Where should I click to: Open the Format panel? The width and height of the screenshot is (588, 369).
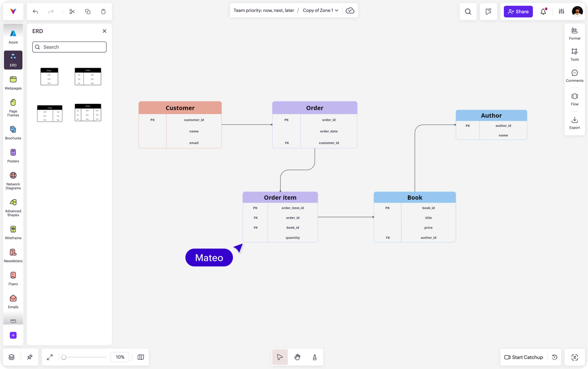coord(574,34)
